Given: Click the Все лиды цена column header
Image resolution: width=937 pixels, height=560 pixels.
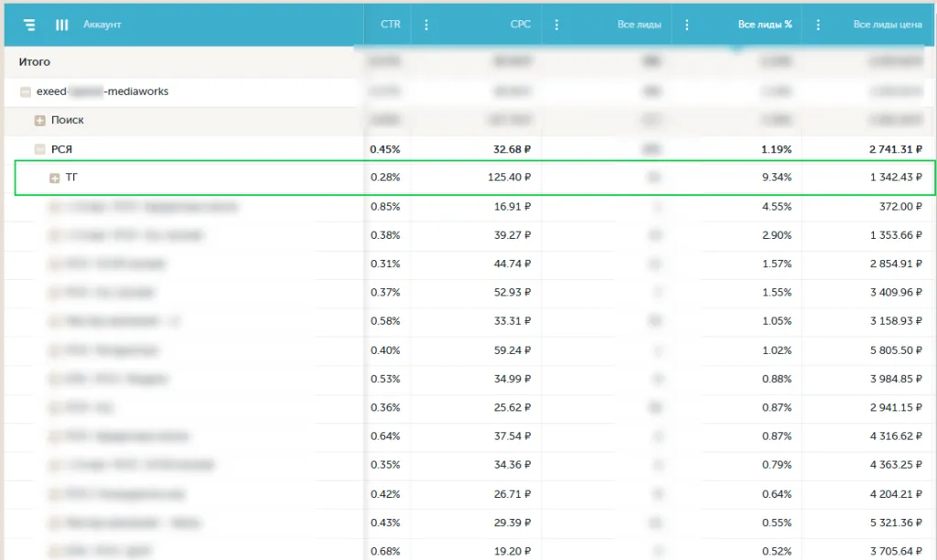Looking at the screenshot, I should click(887, 25).
